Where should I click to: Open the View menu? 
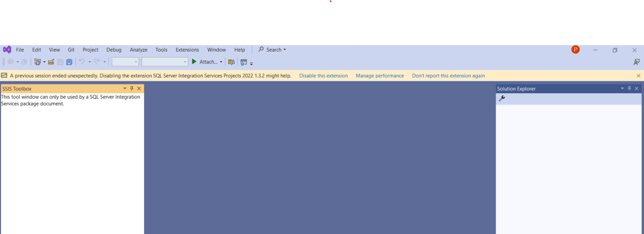tap(54, 49)
